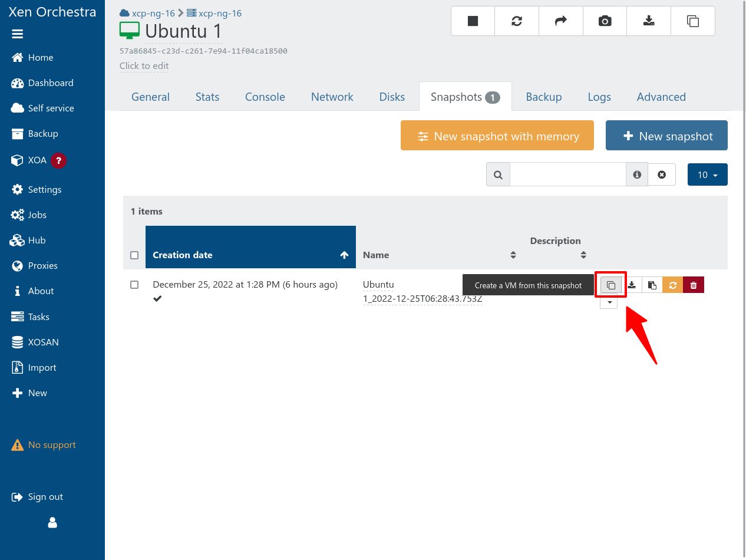Revert VM using the orange snapshot icon
Image resolution: width=746 pixels, height=560 pixels.
coord(672,285)
